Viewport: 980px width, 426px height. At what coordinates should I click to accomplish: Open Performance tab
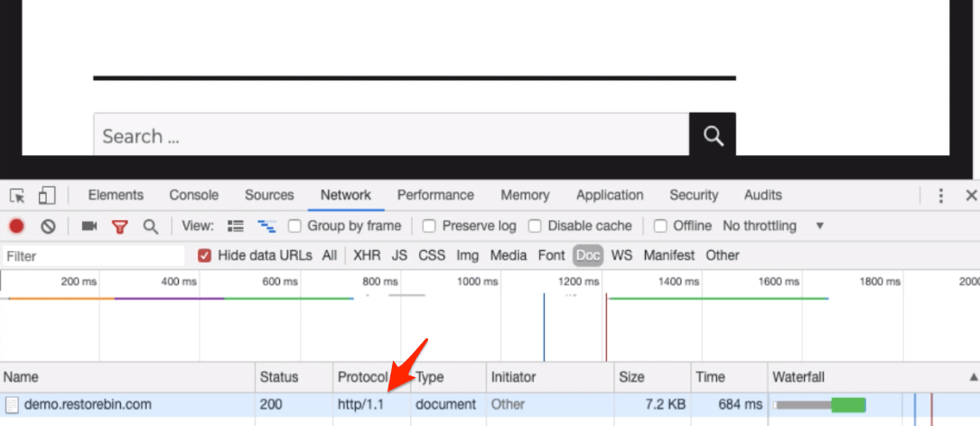tap(435, 196)
